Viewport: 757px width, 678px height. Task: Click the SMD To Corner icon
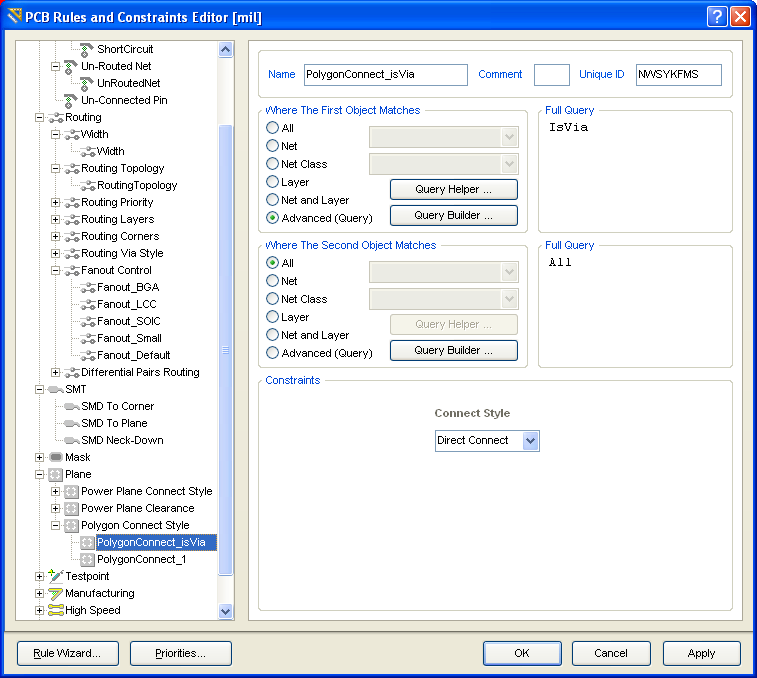click(x=71, y=406)
